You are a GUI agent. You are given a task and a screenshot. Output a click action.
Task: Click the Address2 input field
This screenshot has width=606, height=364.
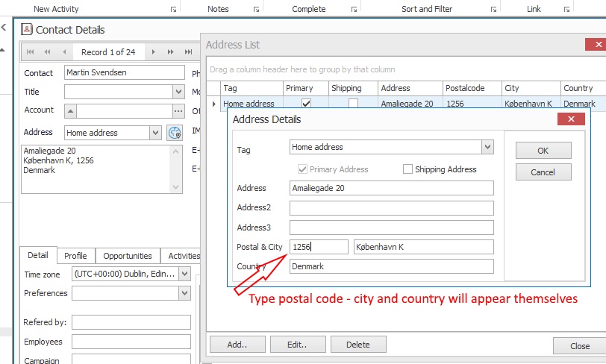(x=392, y=208)
